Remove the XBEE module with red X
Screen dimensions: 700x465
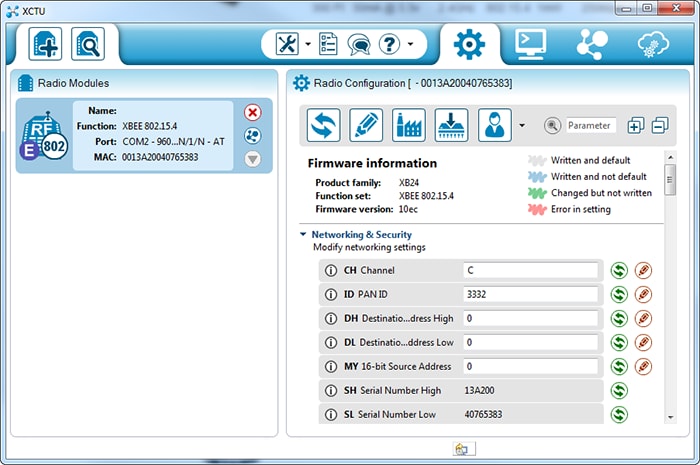(x=252, y=113)
